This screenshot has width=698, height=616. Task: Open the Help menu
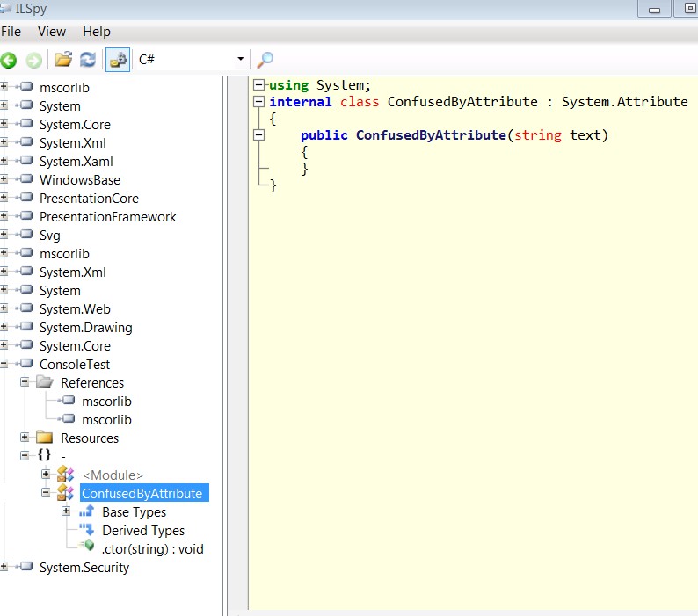[97, 32]
